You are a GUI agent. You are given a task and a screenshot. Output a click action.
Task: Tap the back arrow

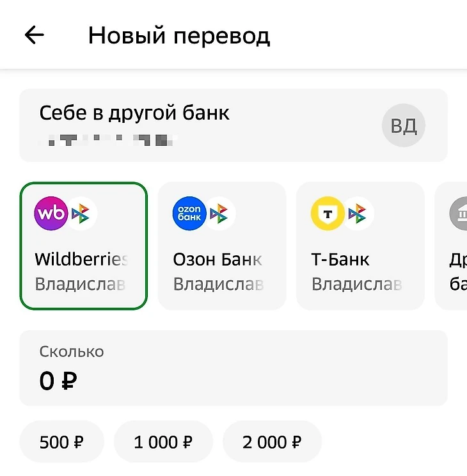pos(34,35)
